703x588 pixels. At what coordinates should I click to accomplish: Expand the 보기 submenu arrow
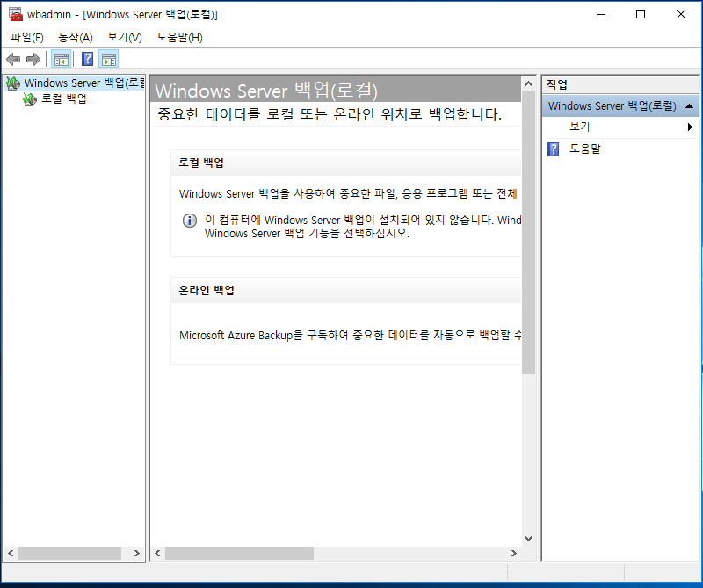(x=690, y=127)
